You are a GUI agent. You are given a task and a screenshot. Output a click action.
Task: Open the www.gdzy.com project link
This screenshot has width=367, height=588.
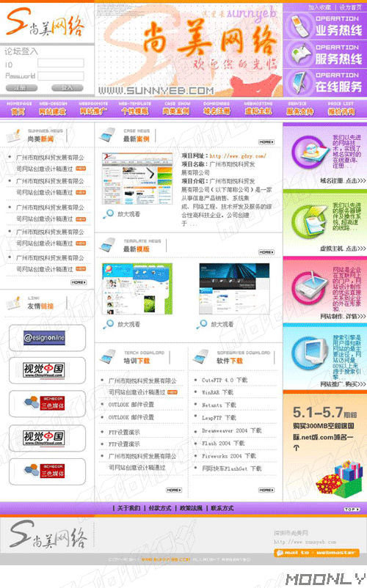[x=238, y=156]
